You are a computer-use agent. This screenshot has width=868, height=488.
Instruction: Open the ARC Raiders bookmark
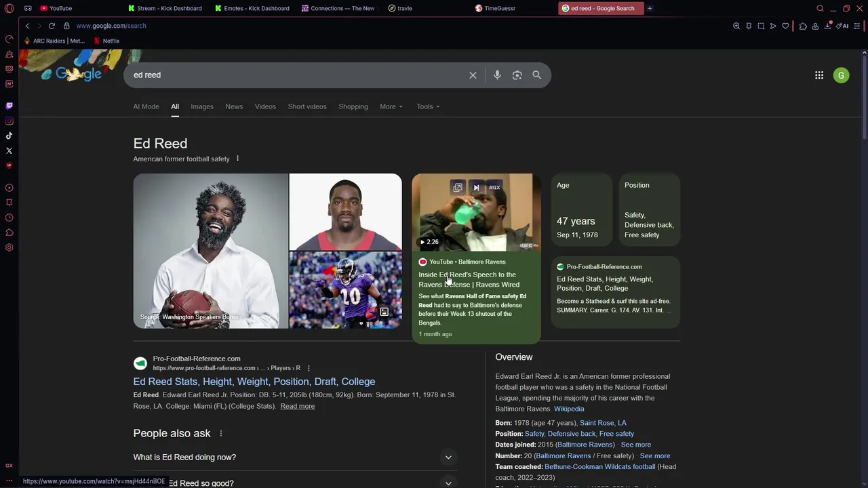(54, 41)
